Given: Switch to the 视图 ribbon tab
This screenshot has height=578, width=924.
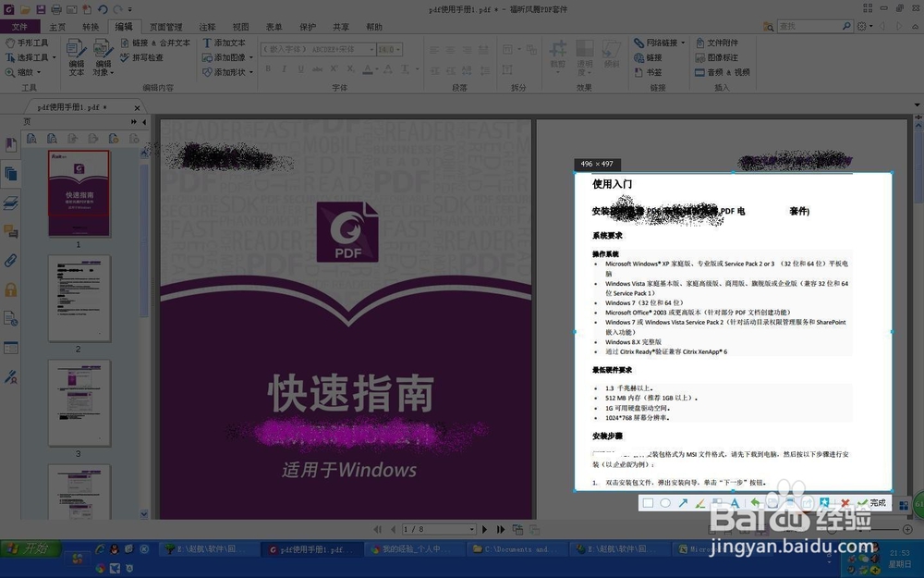Looking at the screenshot, I should click(x=240, y=27).
